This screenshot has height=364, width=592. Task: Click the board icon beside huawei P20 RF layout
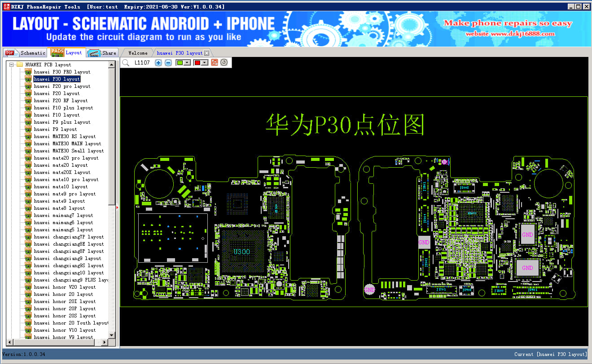click(x=28, y=100)
